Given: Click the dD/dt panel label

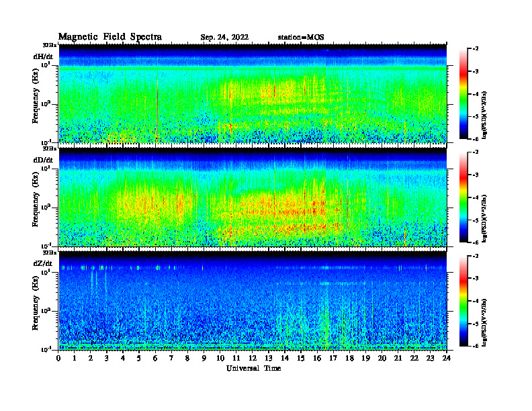Looking at the screenshot, I should 43,160.
